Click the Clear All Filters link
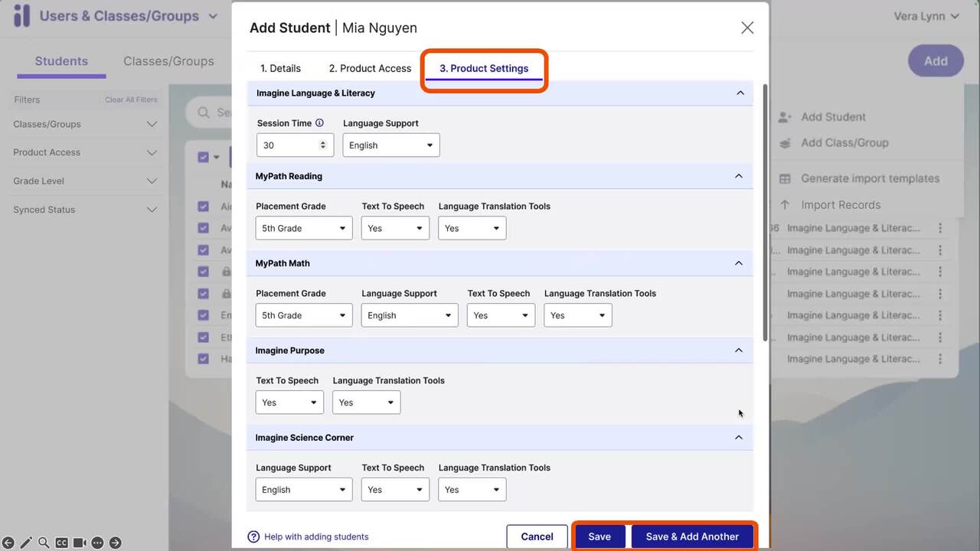 (x=131, y=99)
